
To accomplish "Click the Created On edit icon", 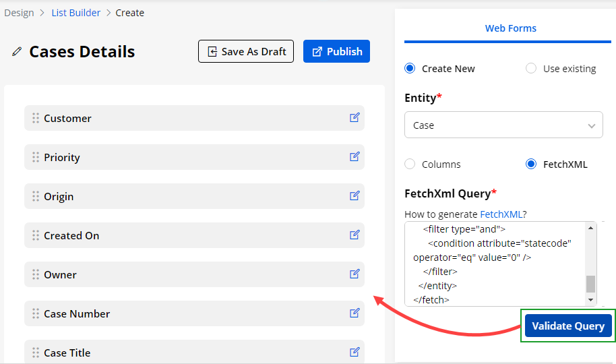I will 355,235.
